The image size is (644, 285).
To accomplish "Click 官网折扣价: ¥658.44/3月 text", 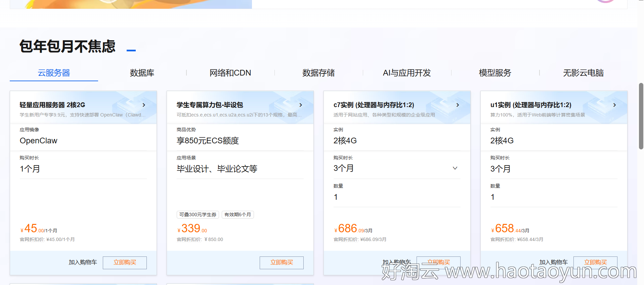I will [x=517, y=239].
